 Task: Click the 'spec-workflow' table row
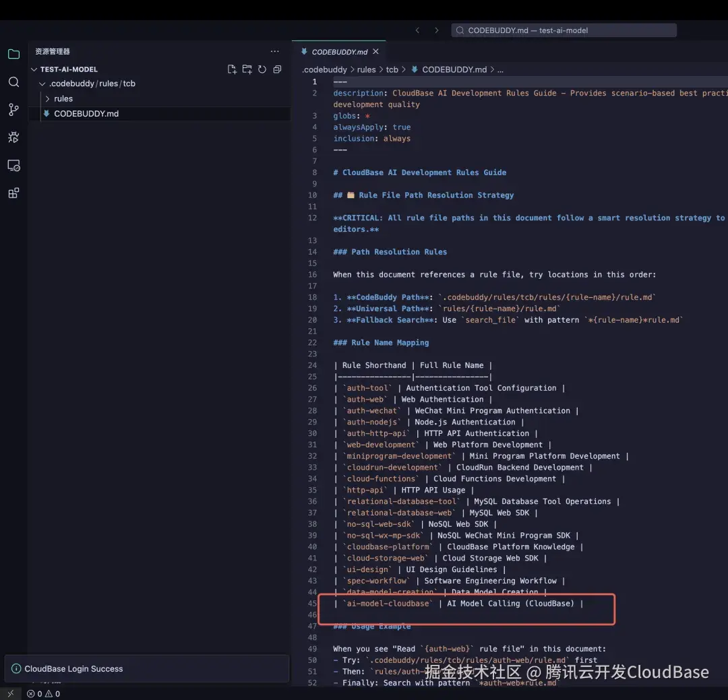coord(449,581)
